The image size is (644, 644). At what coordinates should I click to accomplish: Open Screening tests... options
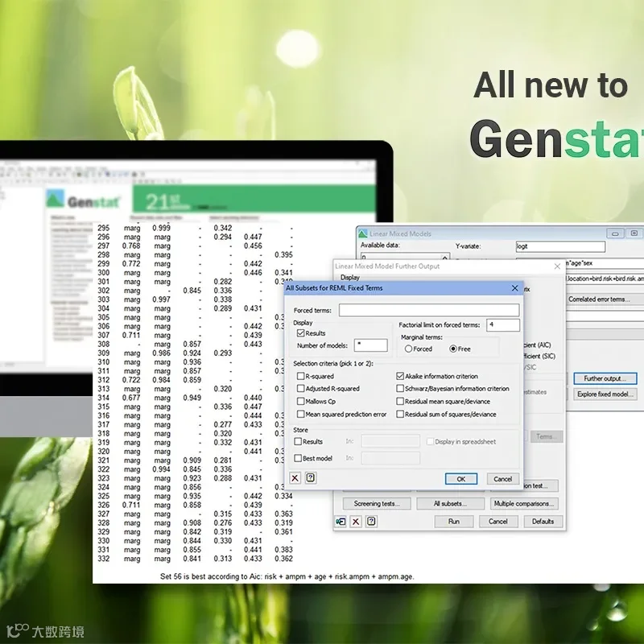pyautogui.click(x=377, y=504)
